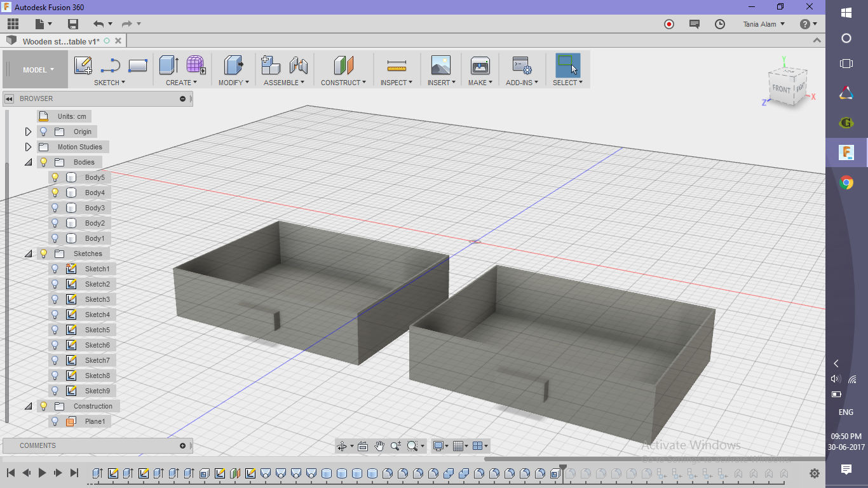Toggle visibility bulb of Body3

pos(55,208)
